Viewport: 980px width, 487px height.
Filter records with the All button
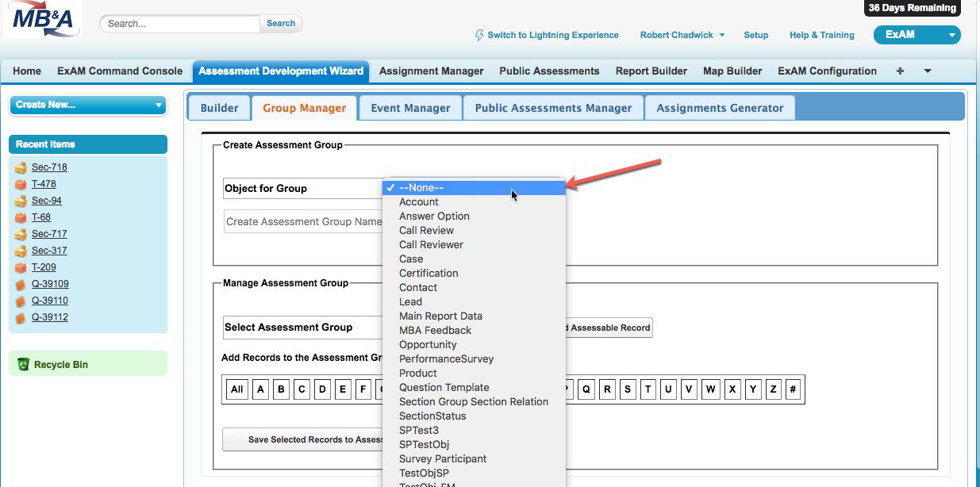pos(236,389)
